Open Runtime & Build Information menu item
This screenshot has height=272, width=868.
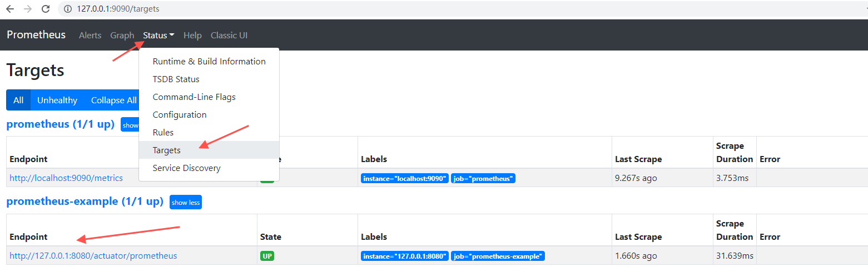point(209,61)
